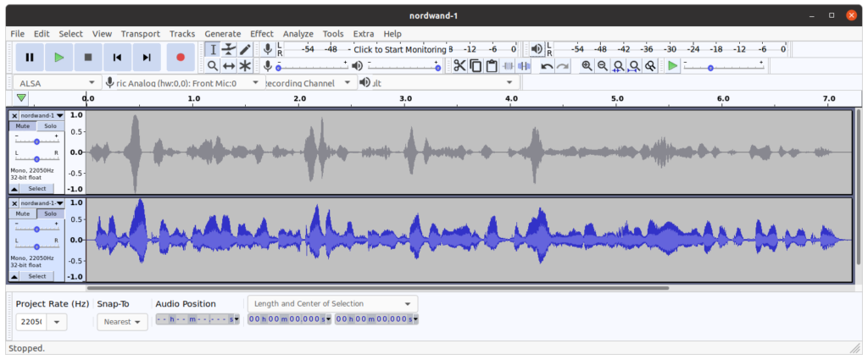Image resolution: width=868 pixels, height=360 pixels.
Task: Skip to Start of project
Action: click(117, 57)
